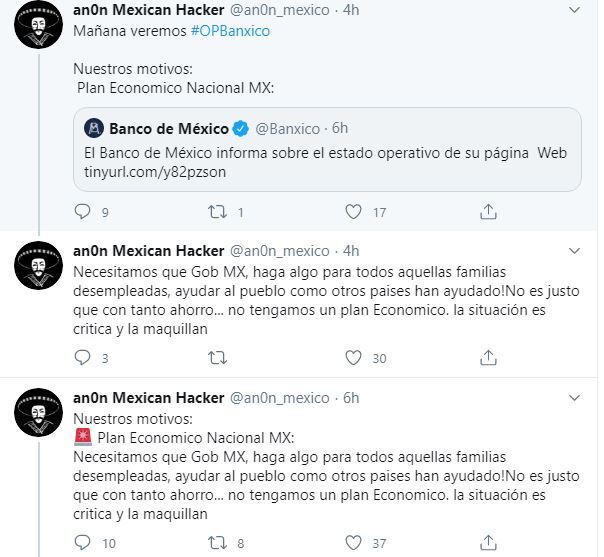Reply to the #OPBanxico tweet
The width and height of the screenshot is (604, 557).
(x=82, y=212)
